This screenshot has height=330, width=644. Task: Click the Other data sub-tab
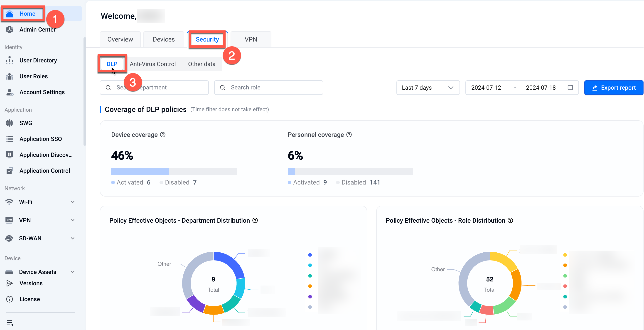[x=202, y=64]
